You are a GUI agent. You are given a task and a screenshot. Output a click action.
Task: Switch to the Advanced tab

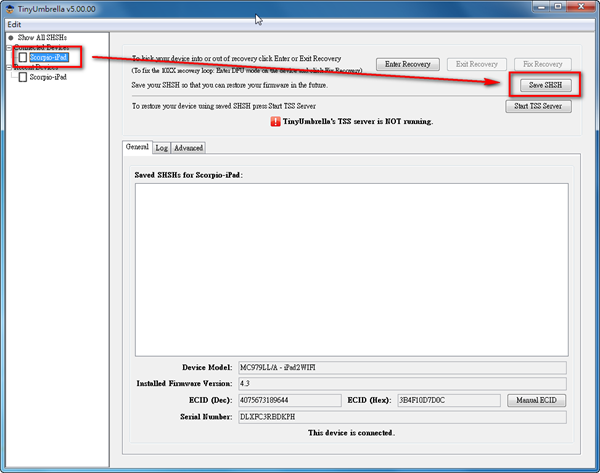(188, 148)
